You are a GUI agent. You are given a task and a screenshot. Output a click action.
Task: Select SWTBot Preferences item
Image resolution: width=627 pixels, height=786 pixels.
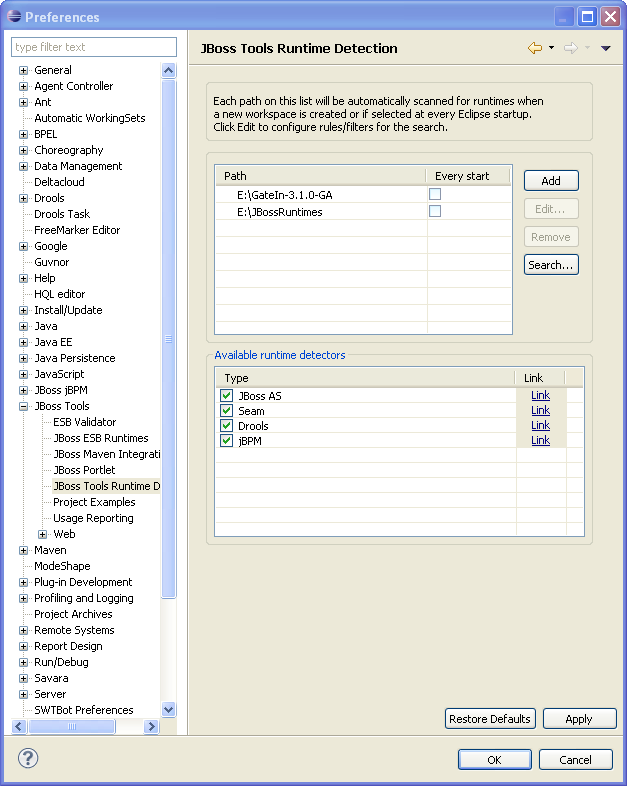84,710
